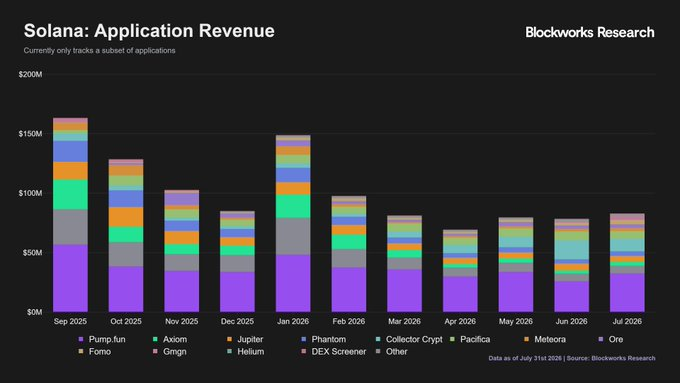Click the Jan 2026 gray Other bar segment
The image size is (680, 383).
293,236
